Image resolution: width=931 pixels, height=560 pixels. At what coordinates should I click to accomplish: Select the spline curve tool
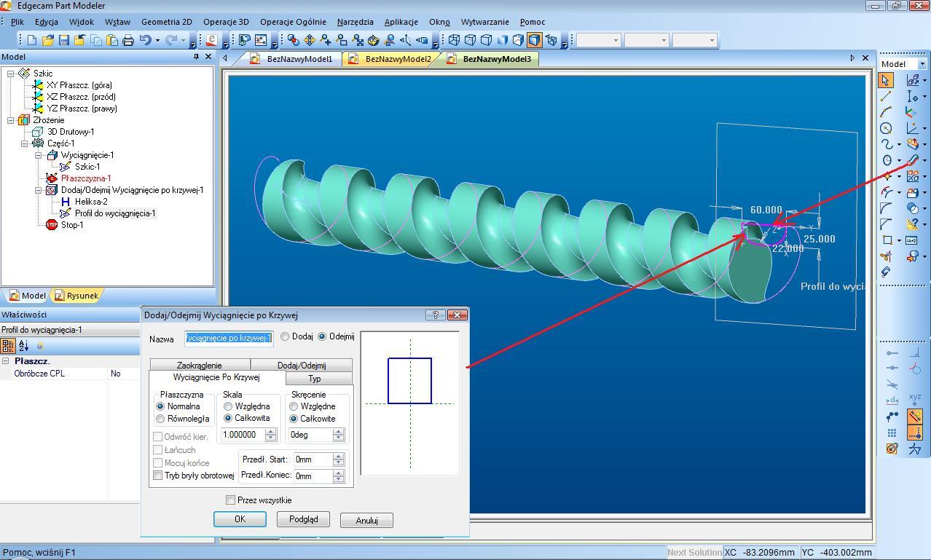[x=886, y=144]
